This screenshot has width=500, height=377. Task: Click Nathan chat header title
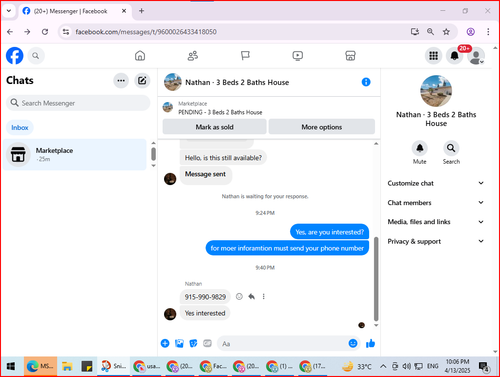coord(237,82)
